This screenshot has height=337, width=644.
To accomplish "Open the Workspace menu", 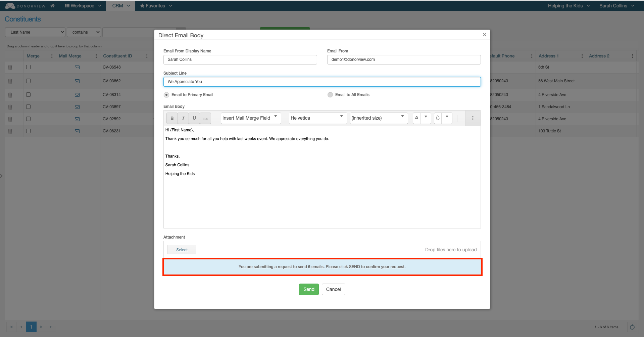I will (82, 5).
